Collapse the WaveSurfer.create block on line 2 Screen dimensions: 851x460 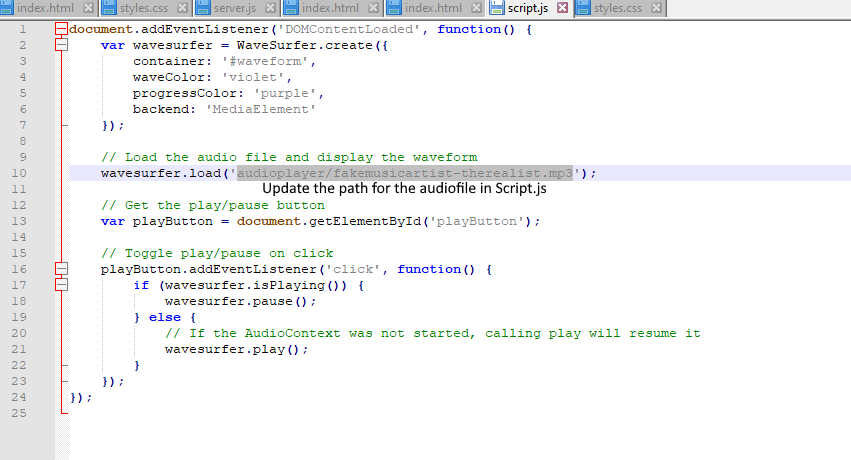[61, 45]
